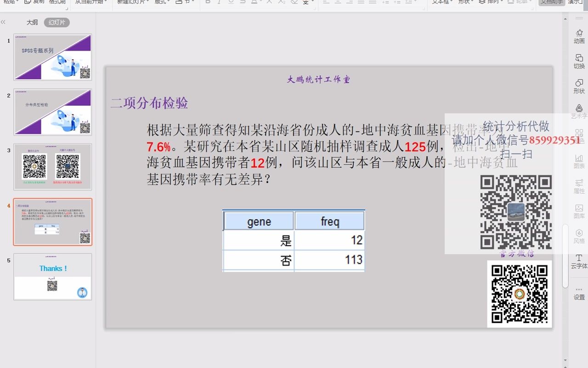Collapse the slide thumbnail pane with double chevron
This screenshot has height=368, width=588.
click(x=3, y=22)
